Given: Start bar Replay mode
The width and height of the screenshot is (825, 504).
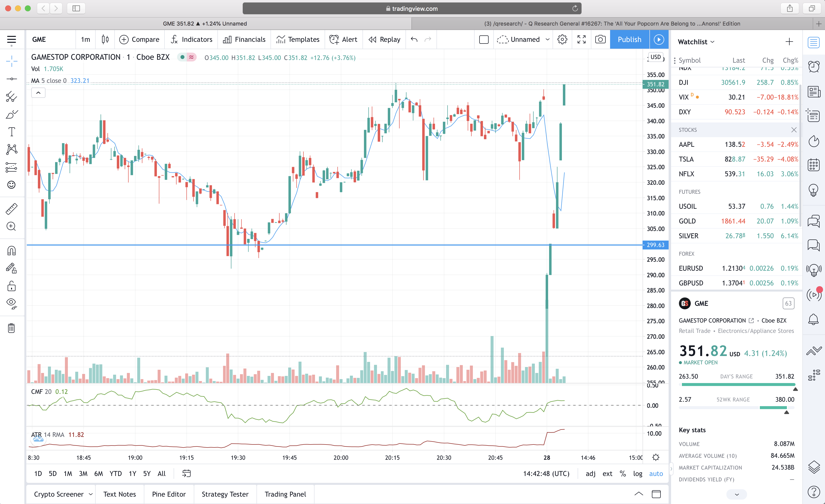Looking at the screenshot, I should pyautogui.click(x=384, y=40).
